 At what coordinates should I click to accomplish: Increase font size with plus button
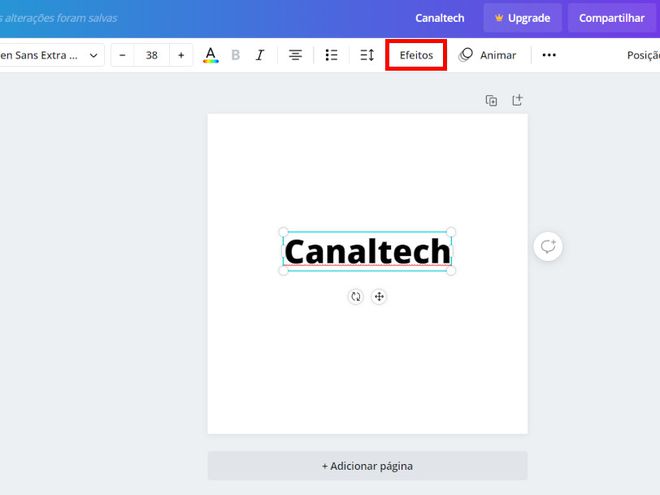181,55
